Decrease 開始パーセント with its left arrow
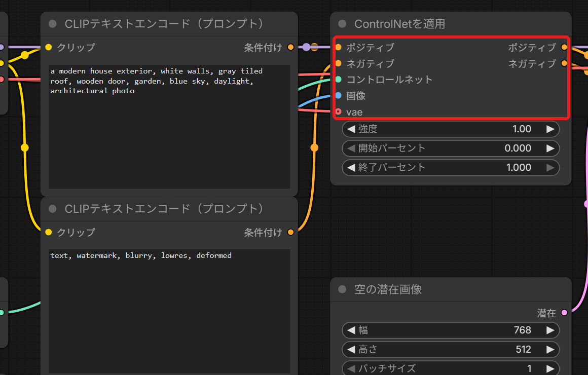 pos(351,148)
